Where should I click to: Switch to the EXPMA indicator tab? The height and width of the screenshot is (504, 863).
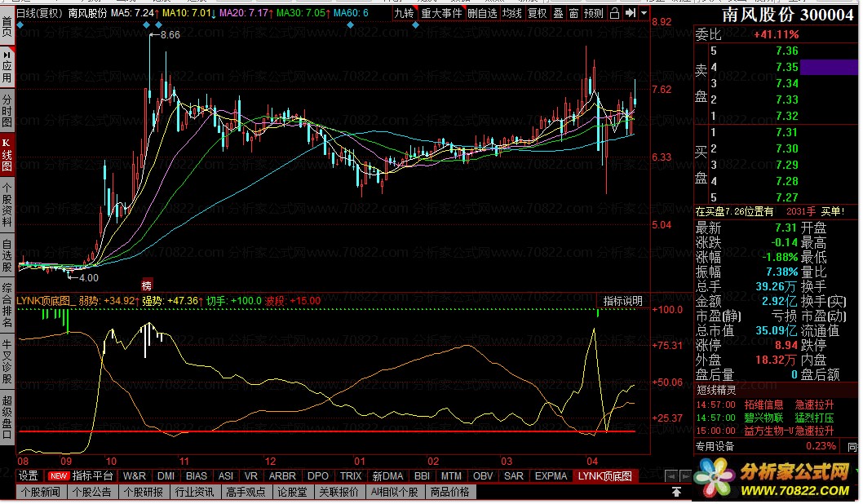(552, 476)
